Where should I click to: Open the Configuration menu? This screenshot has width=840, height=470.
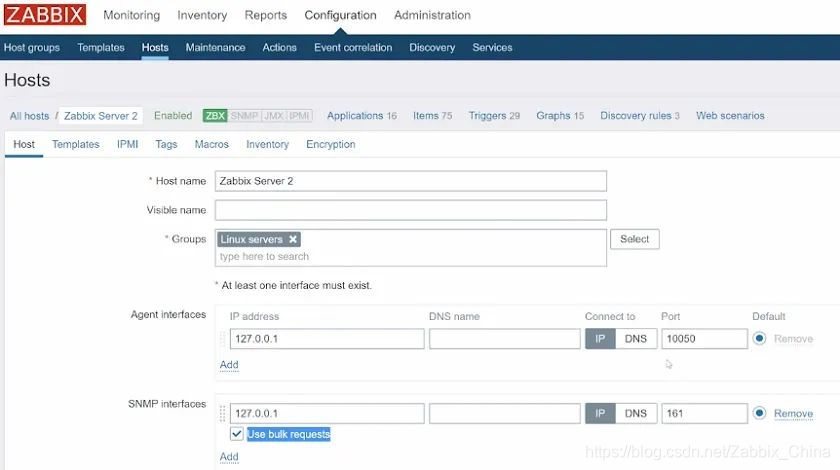341,15
